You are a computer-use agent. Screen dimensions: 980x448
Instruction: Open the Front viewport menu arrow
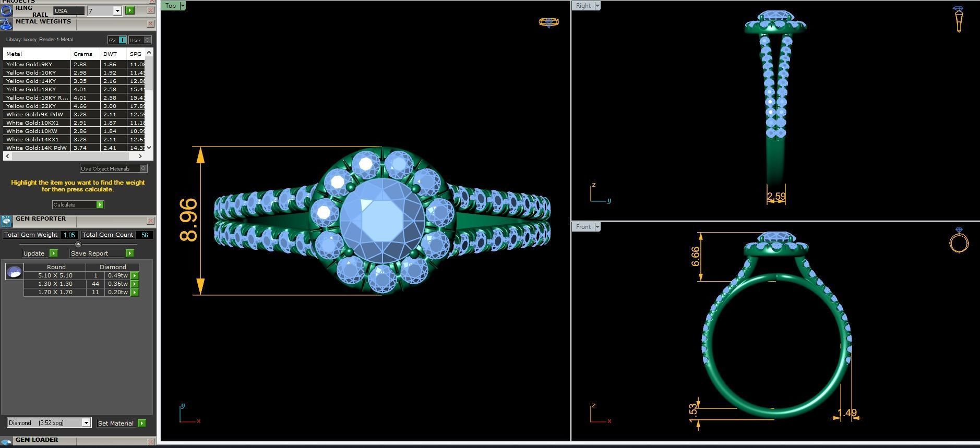coord(597,227)
